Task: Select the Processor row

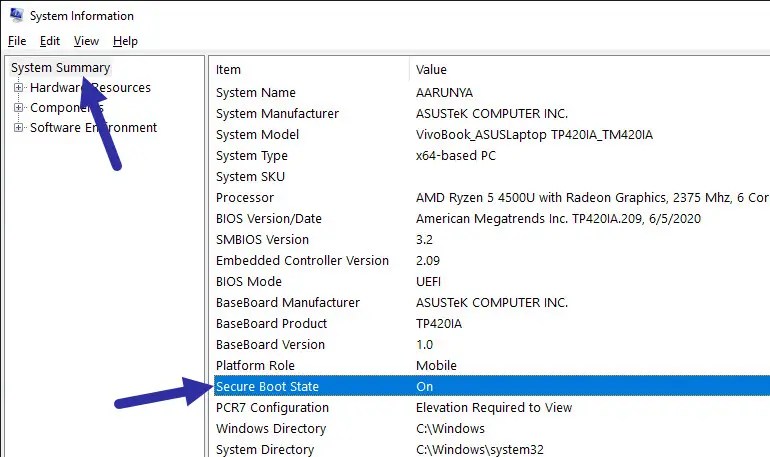Action: [x=492, y=197]
